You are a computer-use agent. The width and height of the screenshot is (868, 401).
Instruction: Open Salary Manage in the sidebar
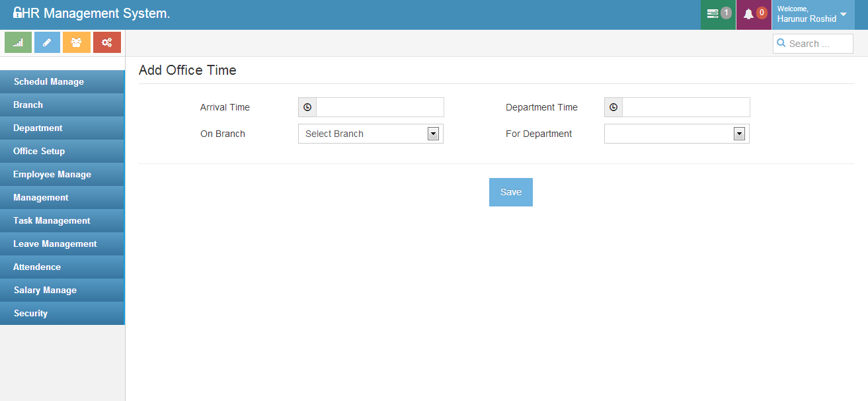(45, 290)
